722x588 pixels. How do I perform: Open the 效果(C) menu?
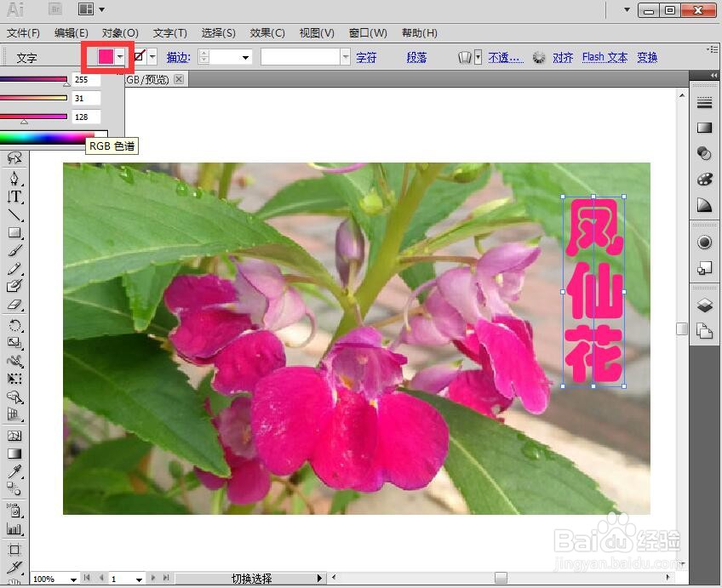tap(267, 33)
